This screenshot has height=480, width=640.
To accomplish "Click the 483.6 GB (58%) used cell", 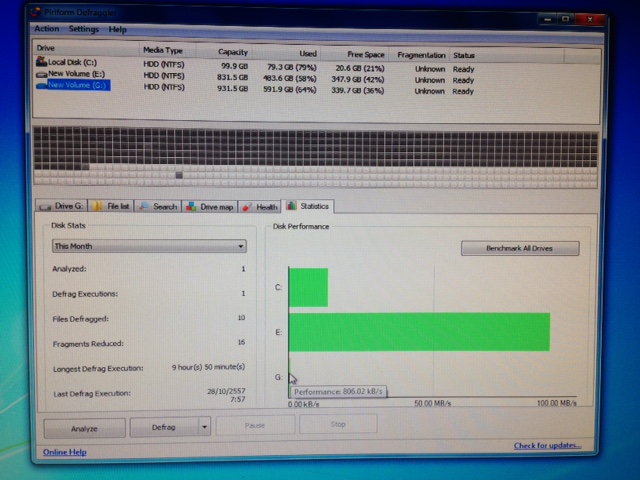I will [290, 78].
